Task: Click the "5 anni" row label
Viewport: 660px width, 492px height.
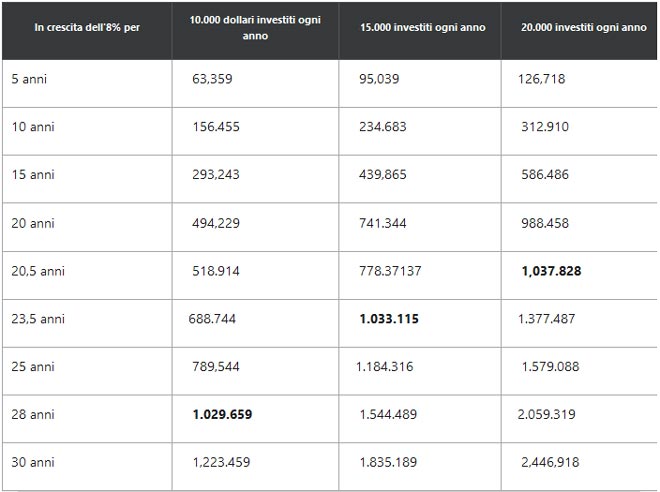Action: click(29, 79)
